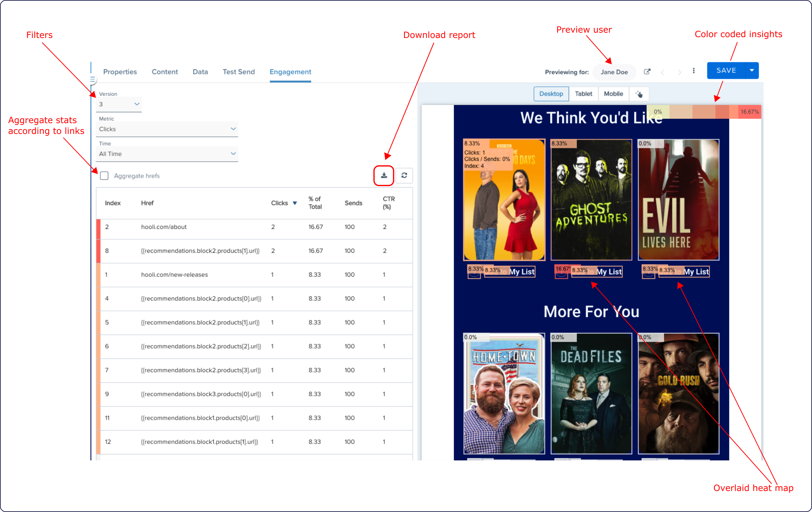
Task: Select the Desktop preview mode
Action: tap(551, 94)
